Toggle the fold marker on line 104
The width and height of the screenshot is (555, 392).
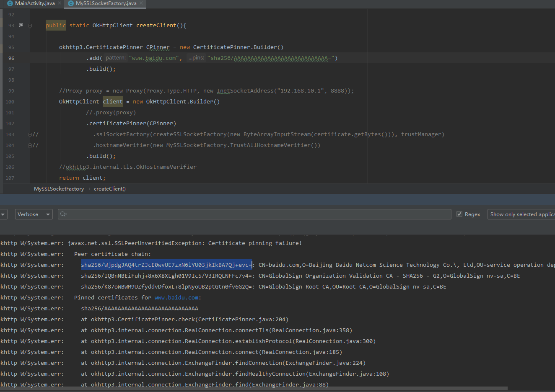(x=30, y=145)
